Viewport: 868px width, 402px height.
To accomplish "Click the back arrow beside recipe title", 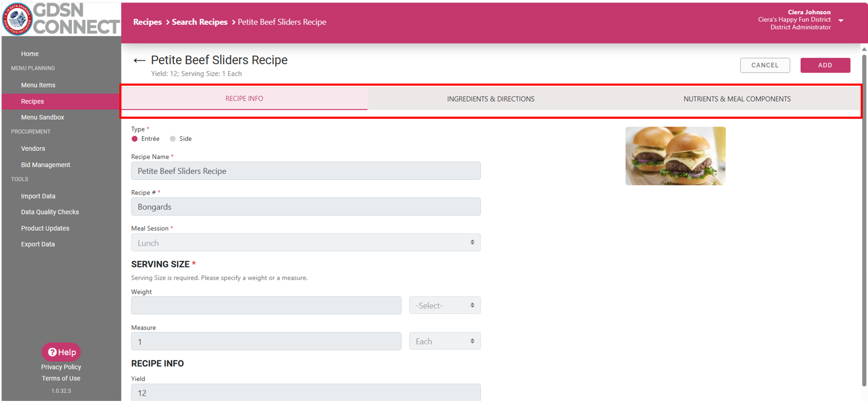I will pos(139,60).
